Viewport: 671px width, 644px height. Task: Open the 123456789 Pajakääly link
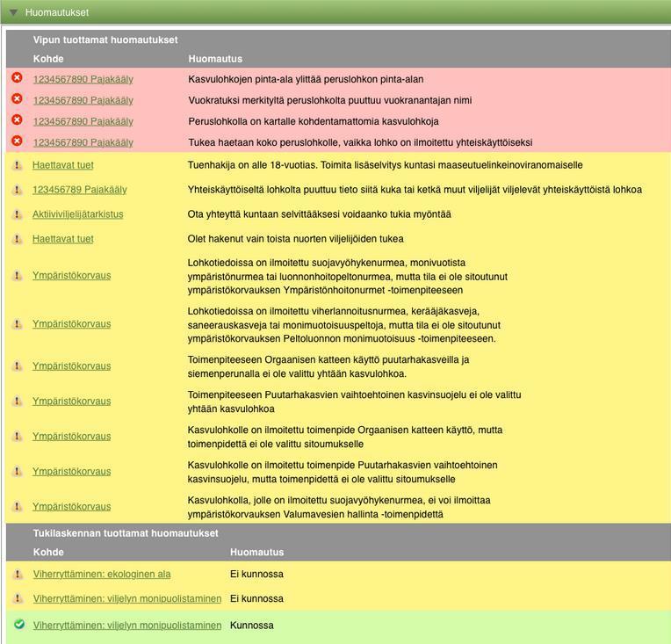[x=80, y=190]
